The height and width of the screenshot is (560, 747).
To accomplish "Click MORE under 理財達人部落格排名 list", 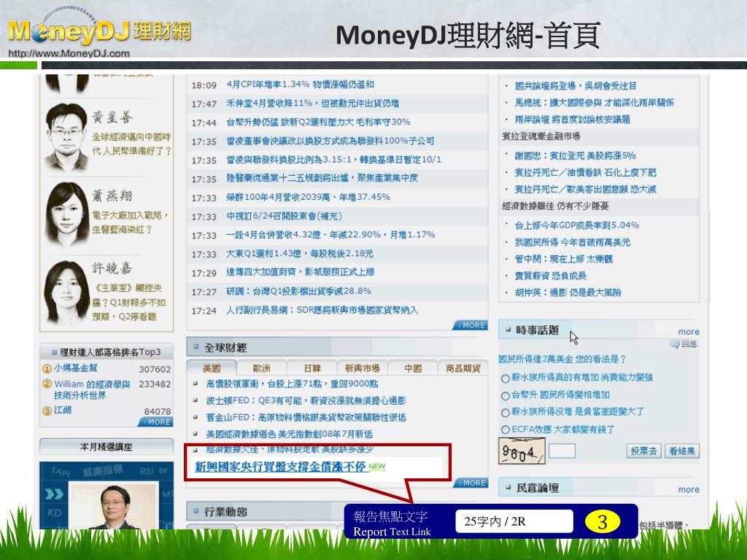I will pyautogui.click(x=155, y=422).
